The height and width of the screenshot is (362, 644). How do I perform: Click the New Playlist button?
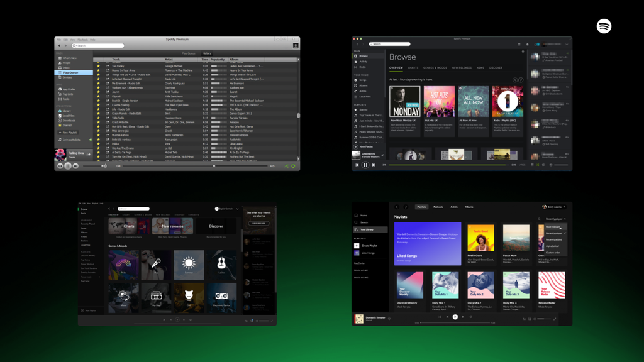[363, 146]
